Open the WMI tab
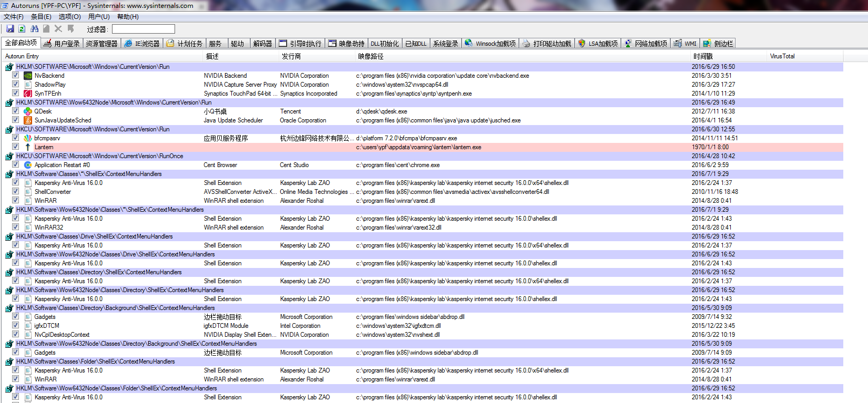Image resolution: width=868 pixels, height=403 pixels. (686, 44)
